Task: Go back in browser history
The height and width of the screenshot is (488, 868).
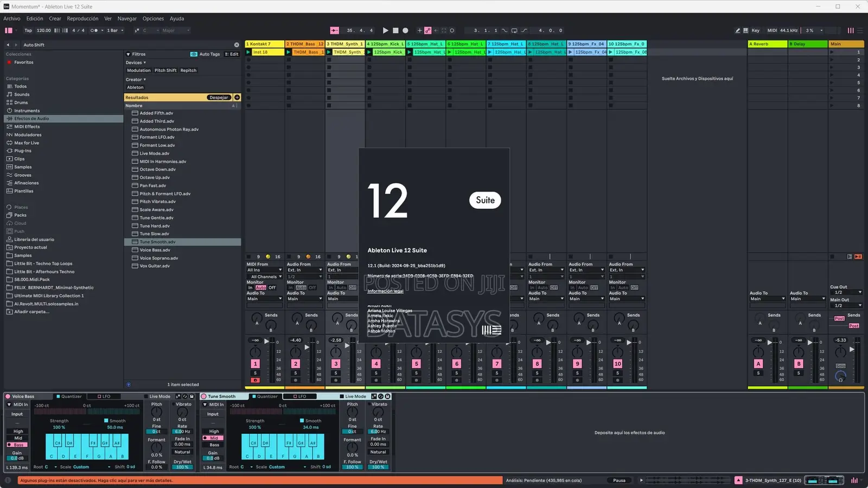Action: [8, 45]
